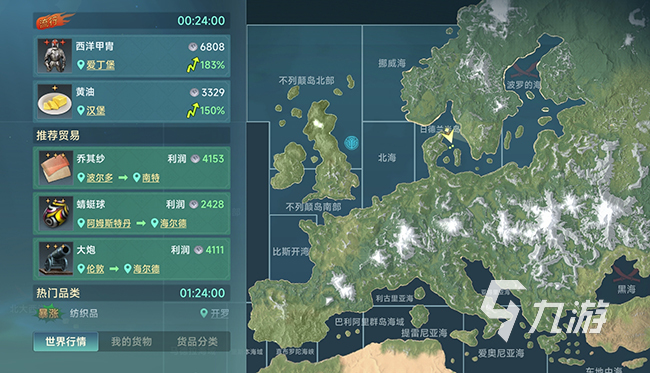Select the 爱奥尼亚海 label
Screen dimensions: 650x373
[x=501, y=353]
